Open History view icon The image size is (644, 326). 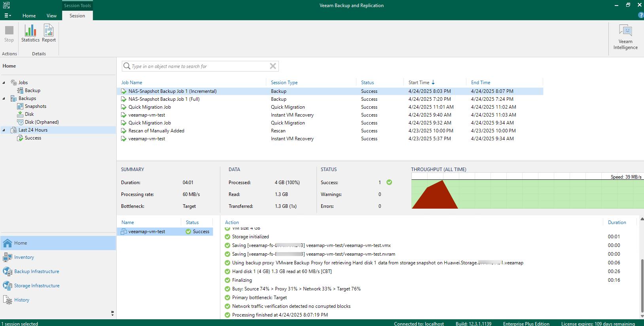(8, 300)
